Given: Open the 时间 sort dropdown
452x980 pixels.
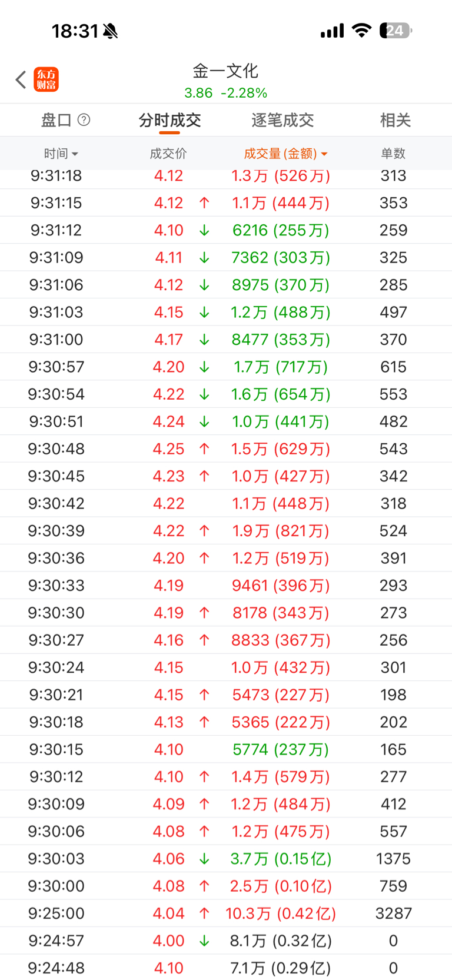Looking at the screenshot, I should pos(61,154).
